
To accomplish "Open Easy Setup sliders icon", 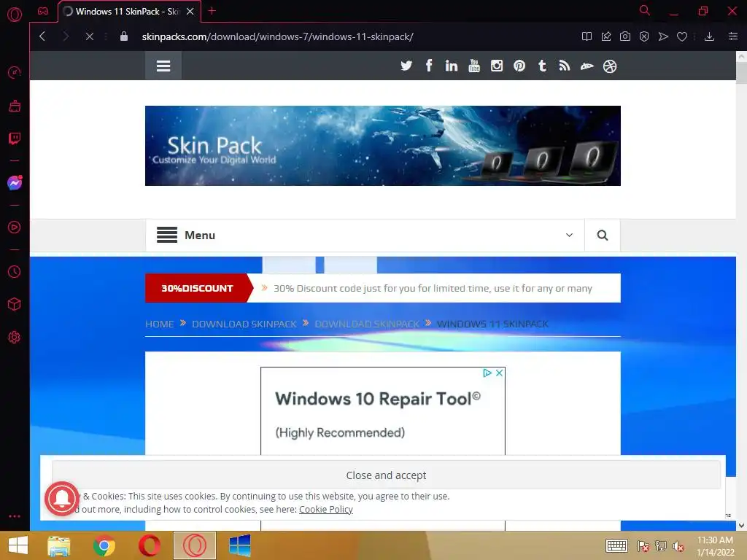I will click(733, 36).
